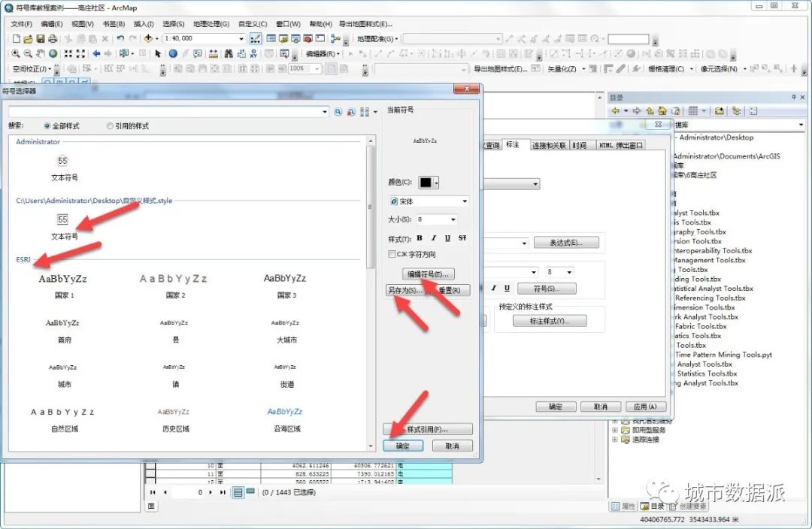Open the Find binoculars tool
This screenshot has height=529, width=812.
(229, 53)
